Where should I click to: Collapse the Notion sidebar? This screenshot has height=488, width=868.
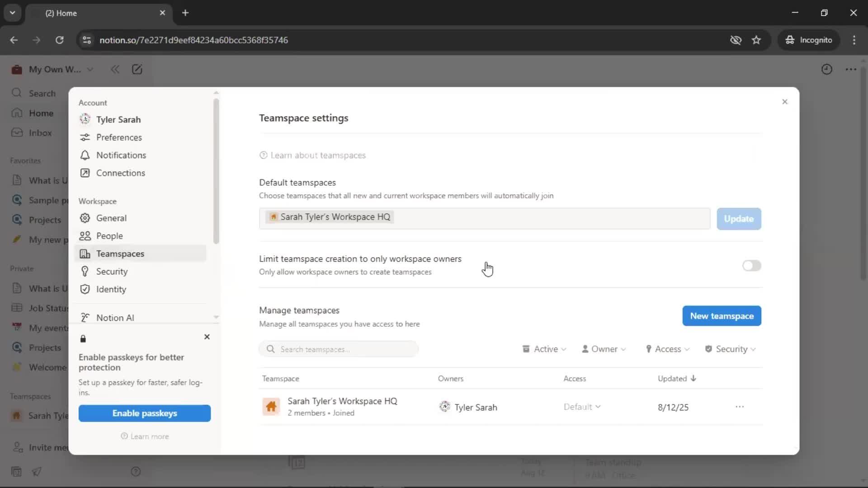coord(115,69)
